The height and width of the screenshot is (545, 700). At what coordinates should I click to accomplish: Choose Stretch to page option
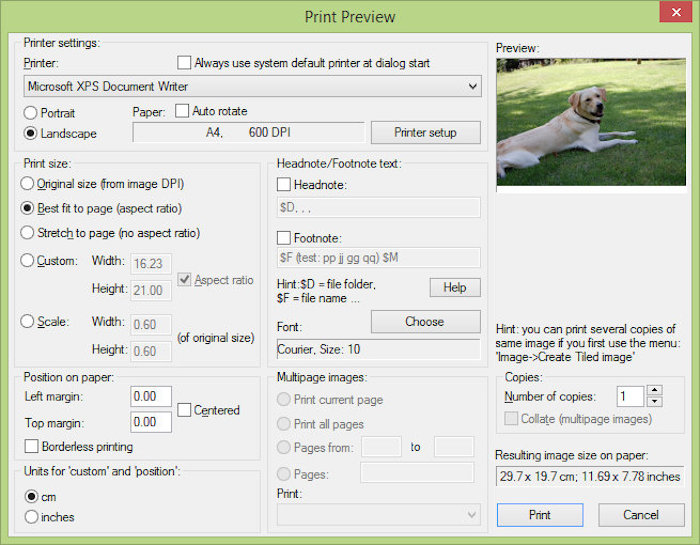point(28,233)
